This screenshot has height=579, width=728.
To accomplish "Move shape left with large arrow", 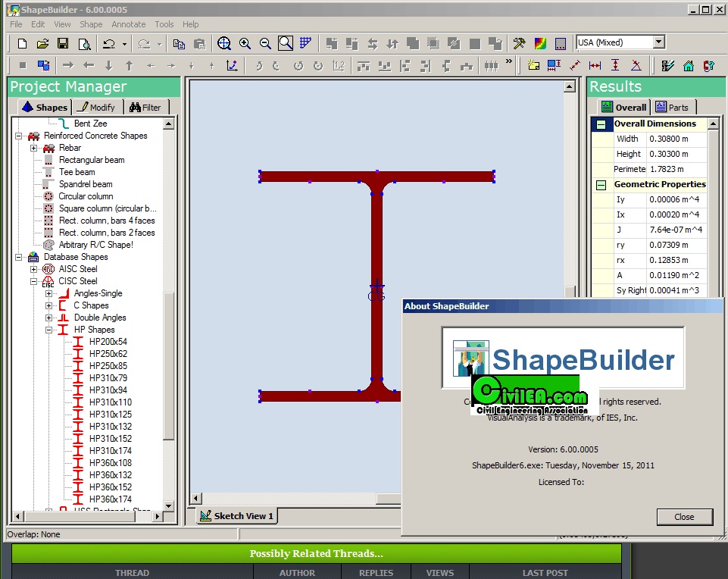I will click(89, 66).
